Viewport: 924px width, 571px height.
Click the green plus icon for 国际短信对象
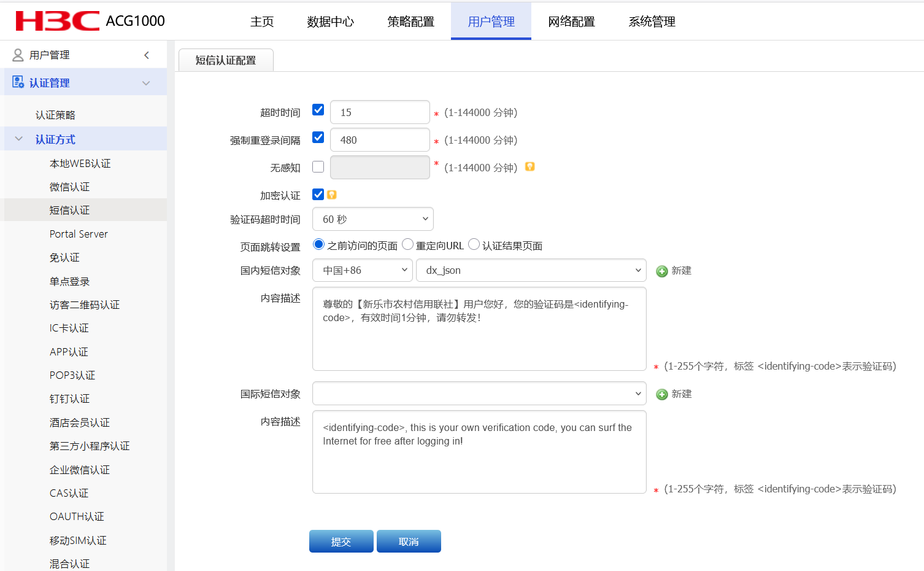[662, 394]
